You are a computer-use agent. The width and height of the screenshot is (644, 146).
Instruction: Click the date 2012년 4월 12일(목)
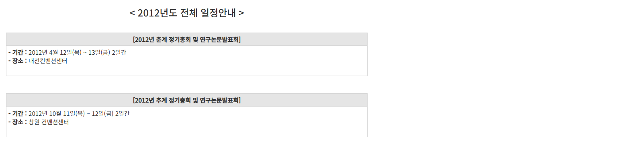point(55,52)
